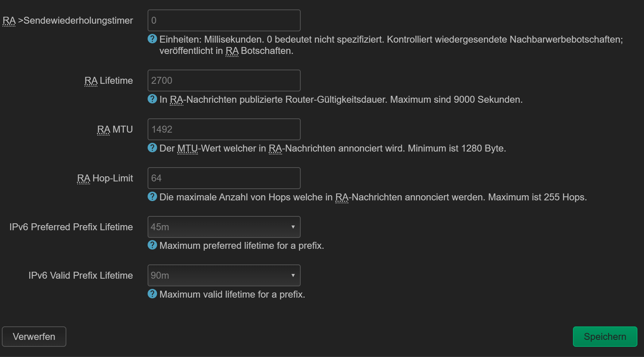This screenshot has height=357, width=644.
Task: Click help icon below RA Hop-Limit field
Action: [x=152, y=196]
